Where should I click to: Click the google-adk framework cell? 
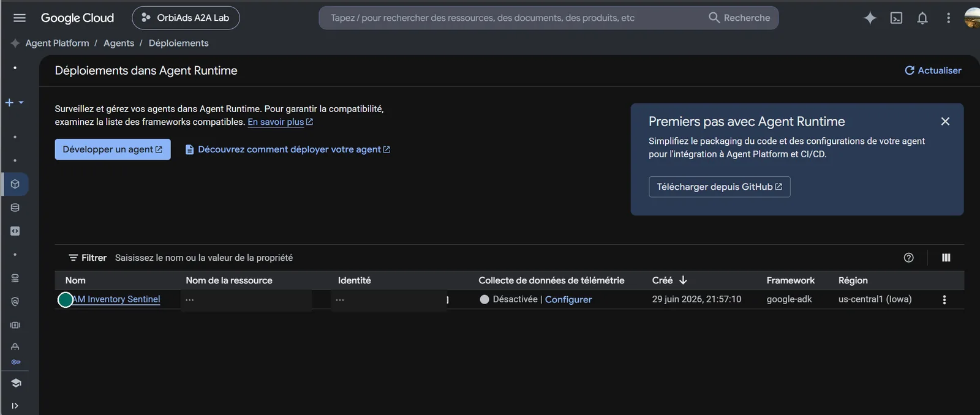click(x=789, y=299)
